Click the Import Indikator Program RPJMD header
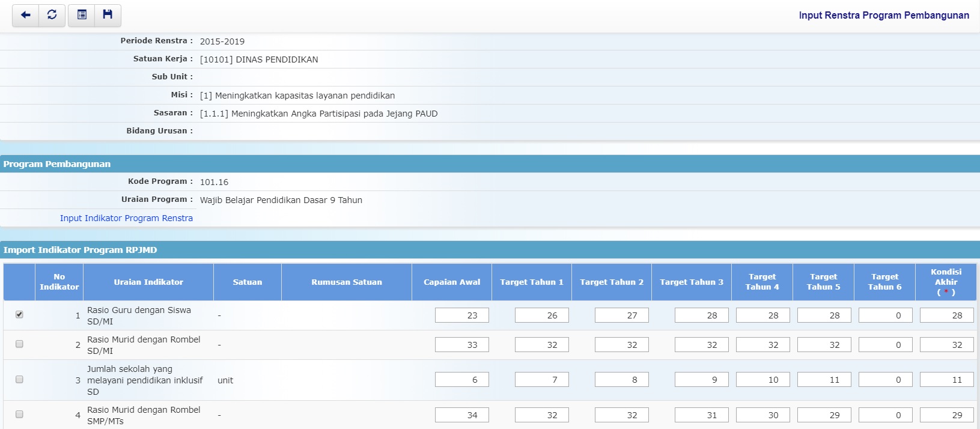 (x=80, y=250)
